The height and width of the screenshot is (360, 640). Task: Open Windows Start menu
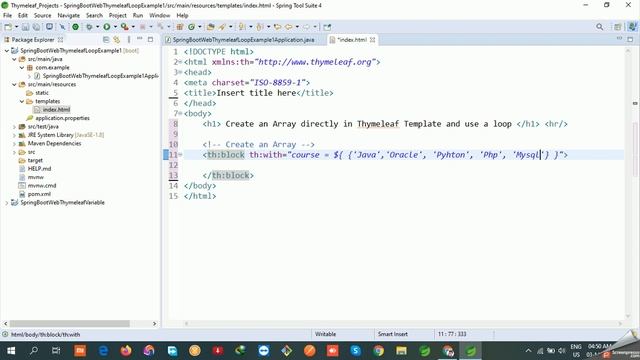point(11,351)
